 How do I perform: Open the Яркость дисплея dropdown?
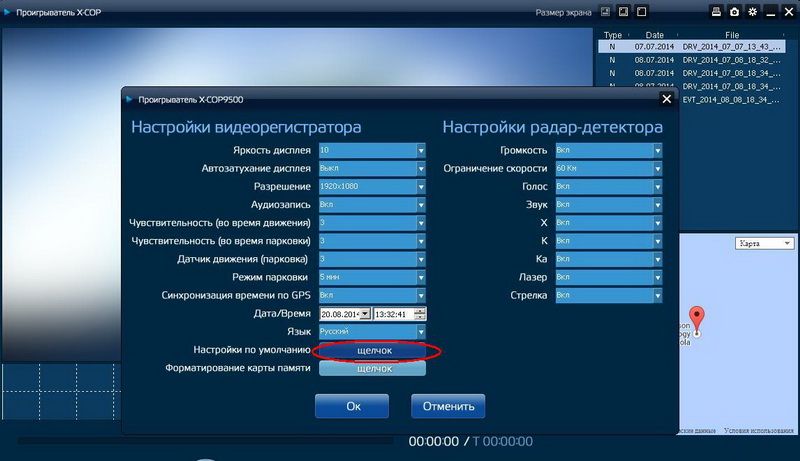tap(421, 150)
